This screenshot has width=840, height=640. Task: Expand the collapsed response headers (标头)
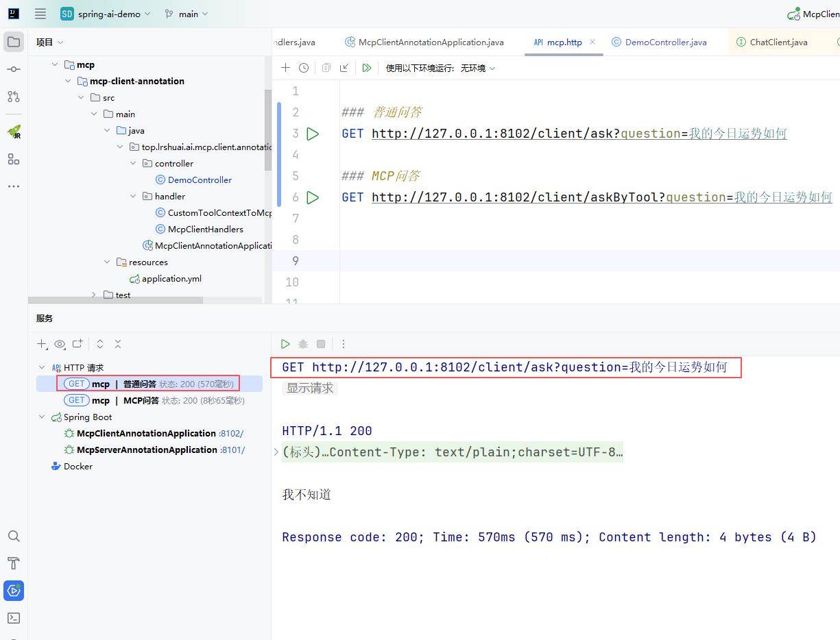pyautogui.click(x=276, y=452)
